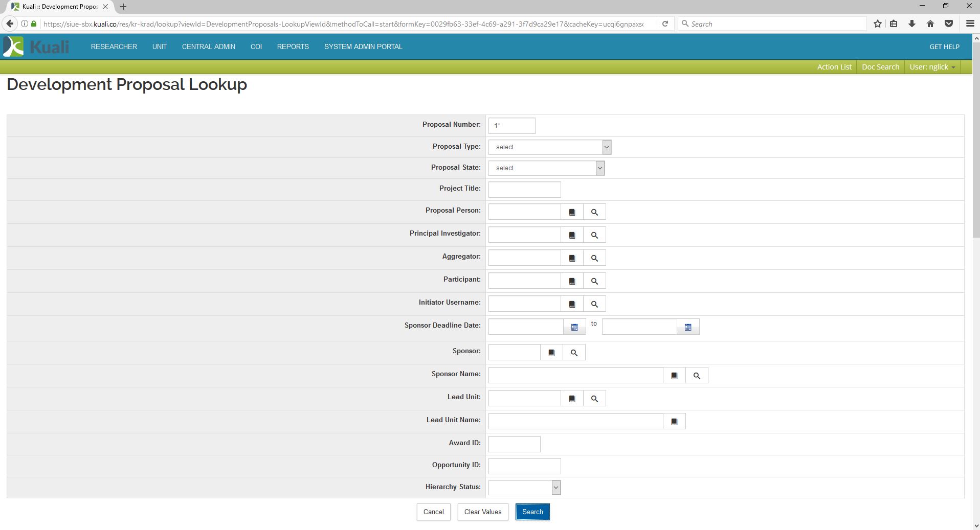Open the CENTRAL ADMIN menu

point(209,47)
